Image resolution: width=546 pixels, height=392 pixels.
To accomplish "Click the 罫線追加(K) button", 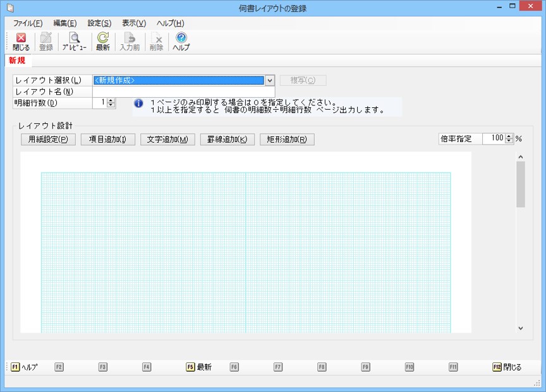I will [227, 140].
